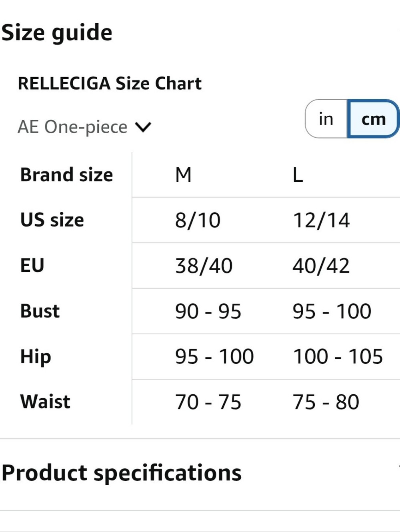The image size is (400, 532).
Task: Open the AE One-piece dropdown
Action: 84,127
